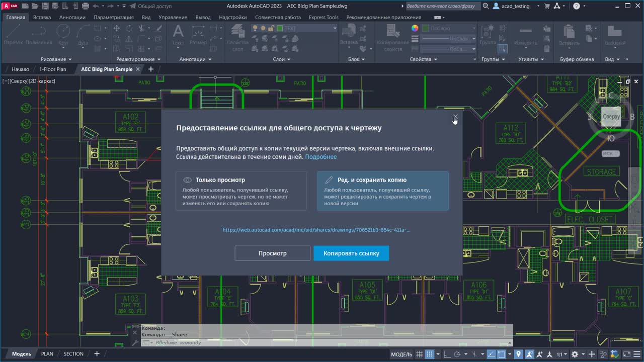This screenshot has height=362, width=644.
Task: Click the Trim scissors icon
Action: [142, 29]
